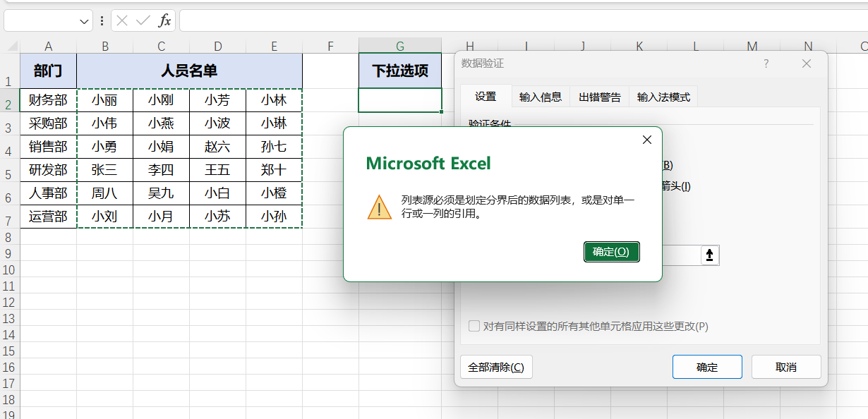Select the 输入法模式 tab

point(663,97)
